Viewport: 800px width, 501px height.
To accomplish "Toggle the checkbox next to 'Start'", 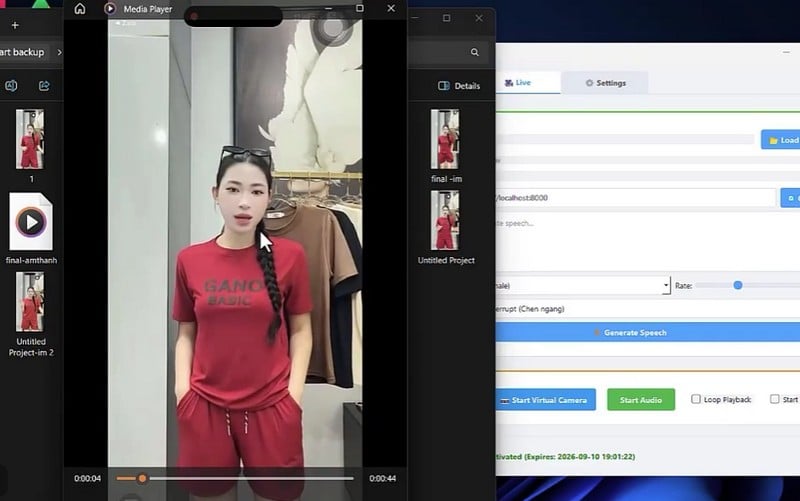I will (x=774, y=399).
